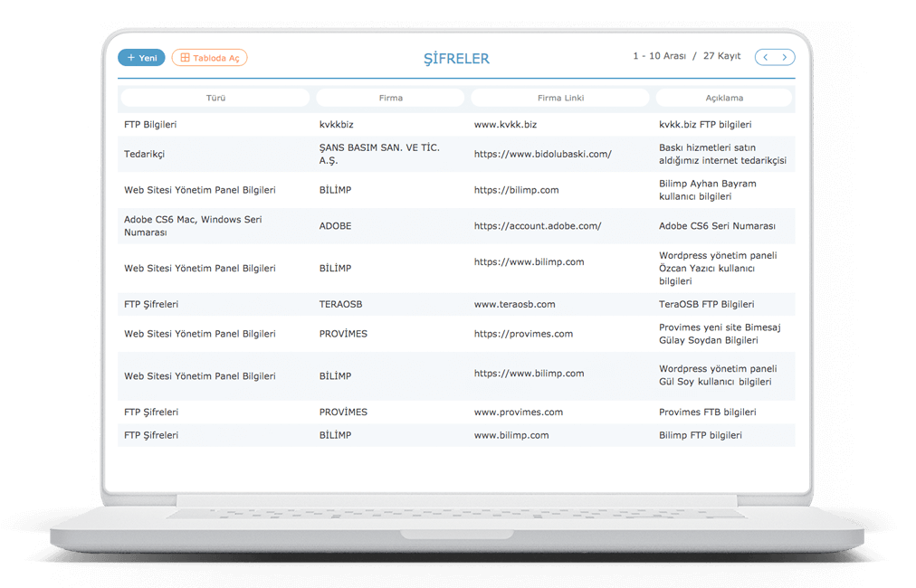Click 'Wordpress yönetim paneli Gül Soy' description

pyautogui.click(x=718, y=375)
